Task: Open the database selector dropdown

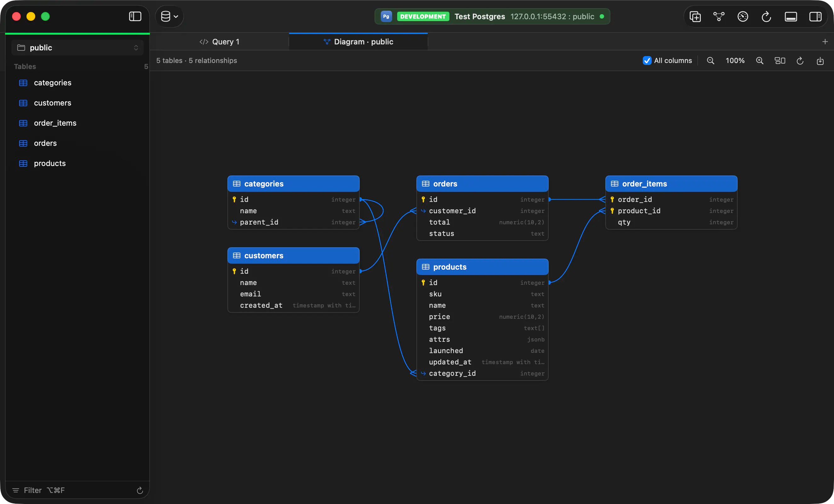Action: [x=169, y=16]
